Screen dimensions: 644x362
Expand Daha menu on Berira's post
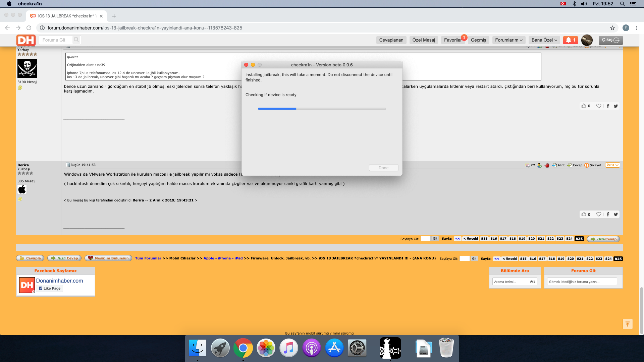click(x=612, y=165)
